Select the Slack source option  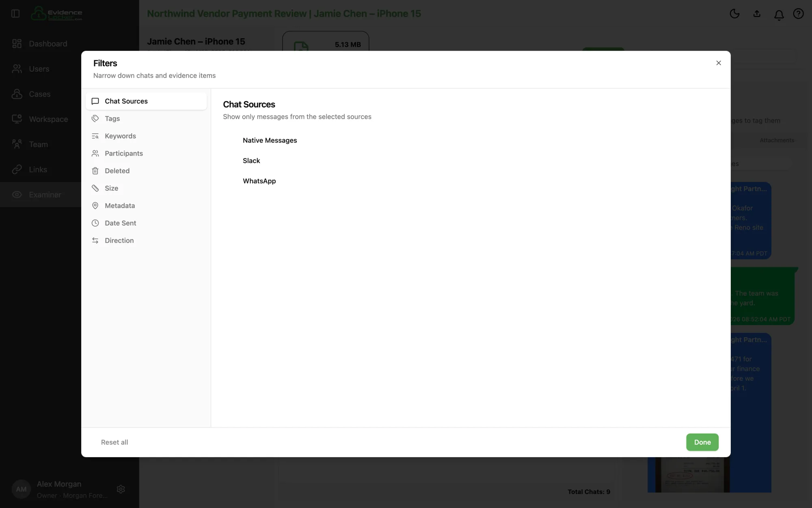(x=251, y=161)
